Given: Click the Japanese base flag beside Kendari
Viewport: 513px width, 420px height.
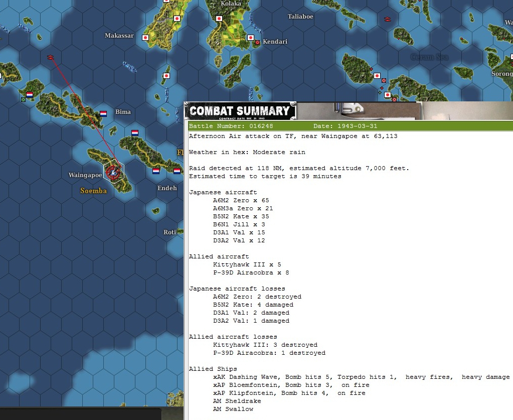Looking at the screenshot, I should coord(251,38).
